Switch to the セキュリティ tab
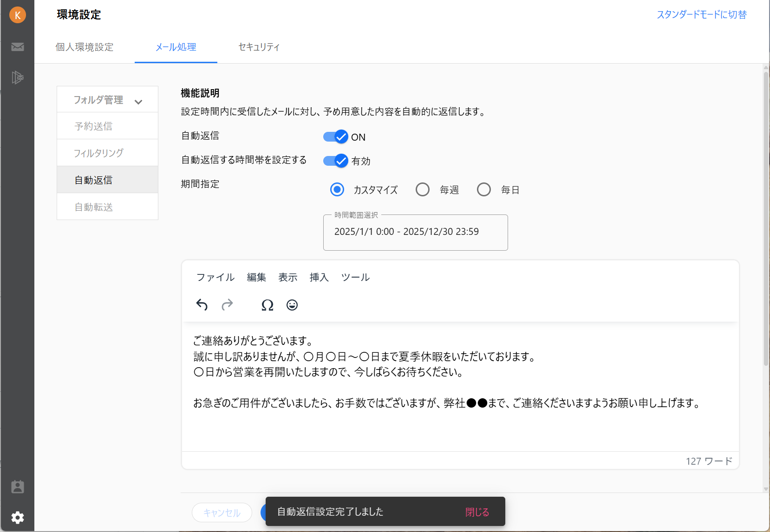 (x=259, y=47)
